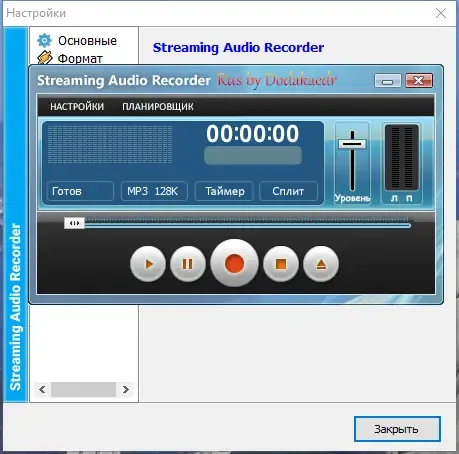Open the НАСТРОЙКИ menu in the recorder
This screenshot has height=454, width=459.
(77, 107)
